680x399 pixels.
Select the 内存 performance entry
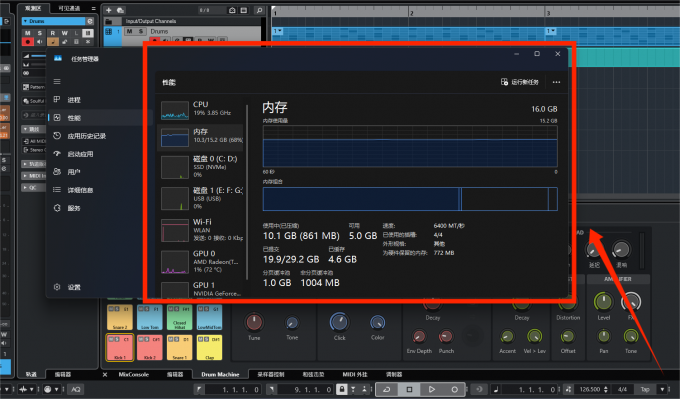[201, 137]
